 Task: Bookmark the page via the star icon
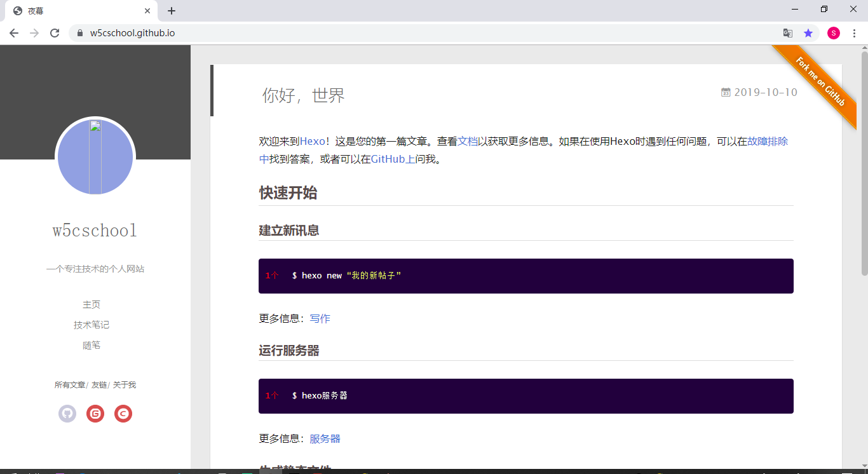pos(808,32)
